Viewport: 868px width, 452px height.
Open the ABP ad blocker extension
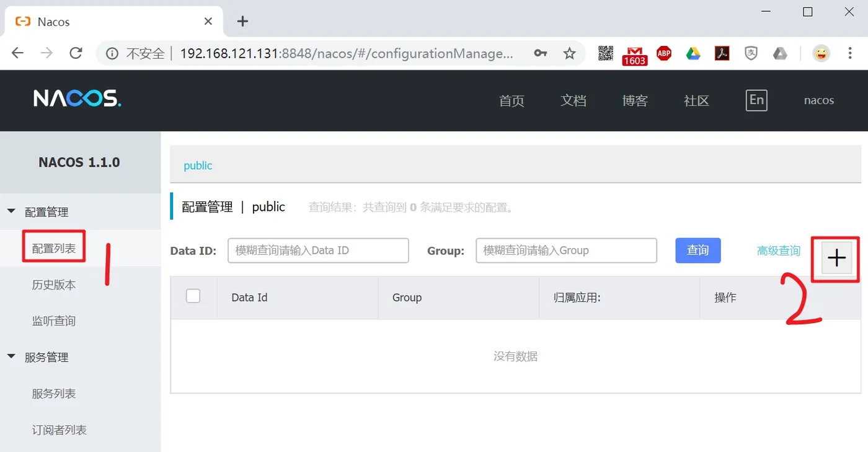click(664, 53)
